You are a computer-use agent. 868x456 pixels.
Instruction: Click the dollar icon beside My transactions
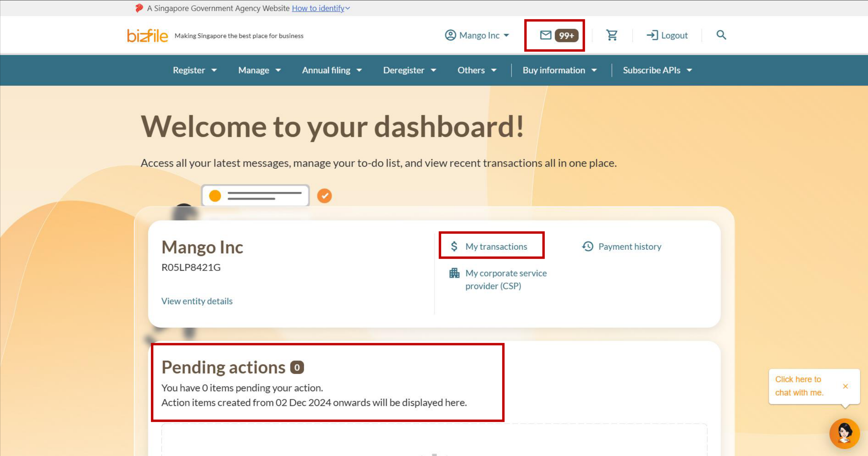[x=454, y=246]
